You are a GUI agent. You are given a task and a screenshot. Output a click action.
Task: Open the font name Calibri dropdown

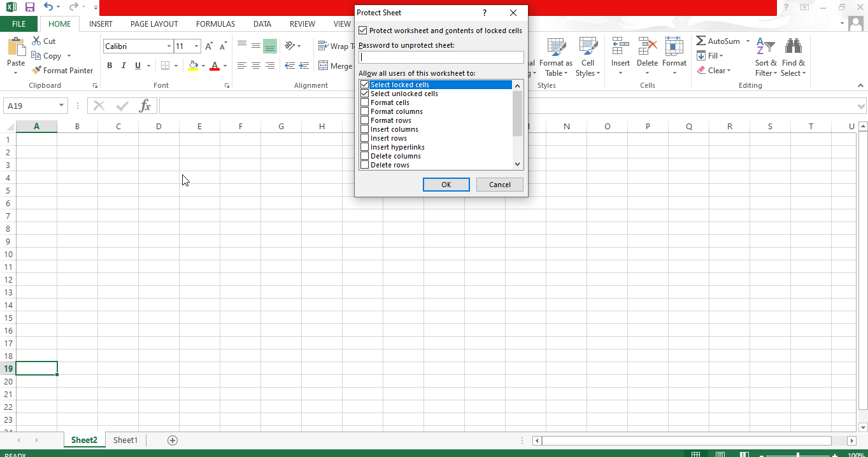pyautogui.click(x=169, y=46)
